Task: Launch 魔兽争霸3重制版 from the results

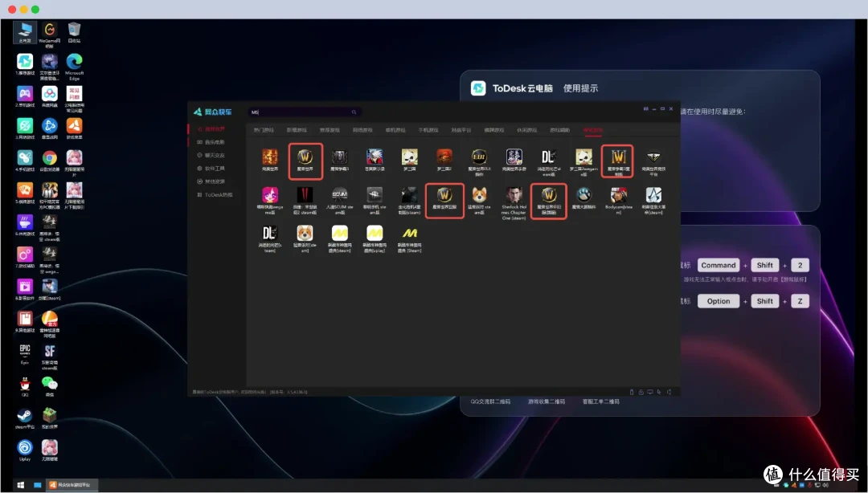Action: click(618, 157)
